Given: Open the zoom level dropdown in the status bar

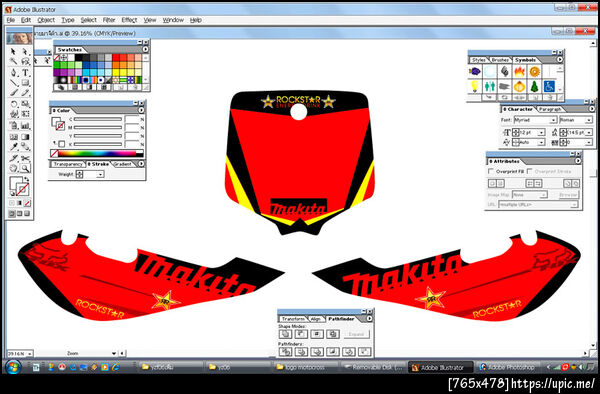Looking at the screenshot, I should 30,353.
